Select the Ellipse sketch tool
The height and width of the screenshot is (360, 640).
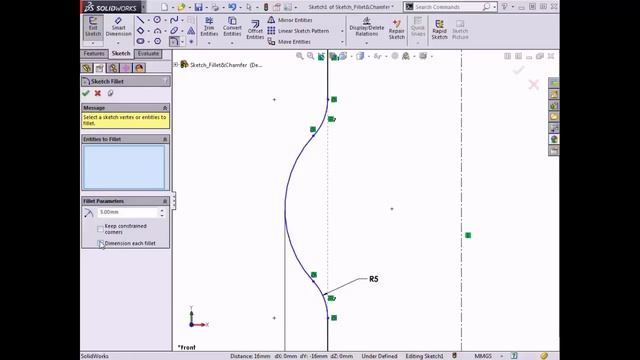pos(174,31)
